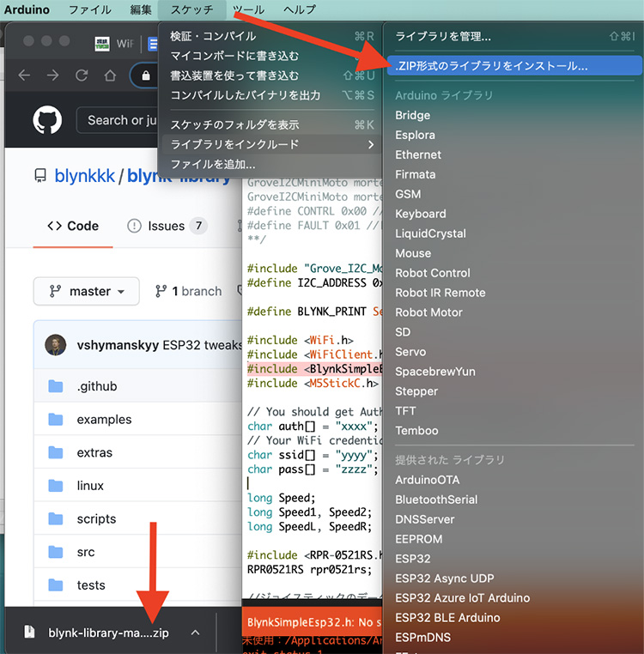Open the スケッチ menu
644x654 pixels.
point(192,9)
